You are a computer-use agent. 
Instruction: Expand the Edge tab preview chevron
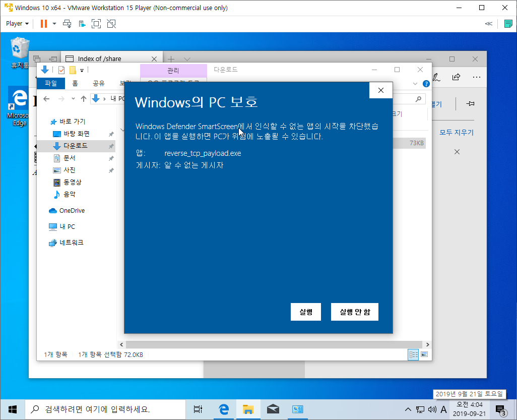pyautogui.click(x=187, y=59)
